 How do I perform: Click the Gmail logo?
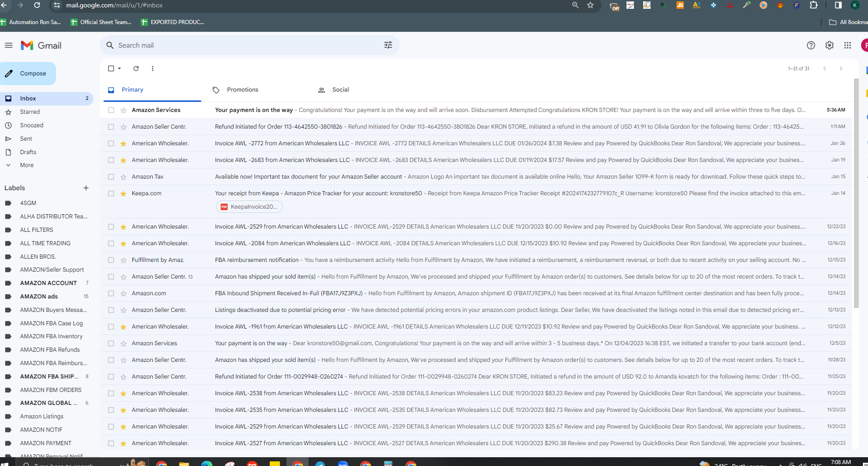click(41, 45)
